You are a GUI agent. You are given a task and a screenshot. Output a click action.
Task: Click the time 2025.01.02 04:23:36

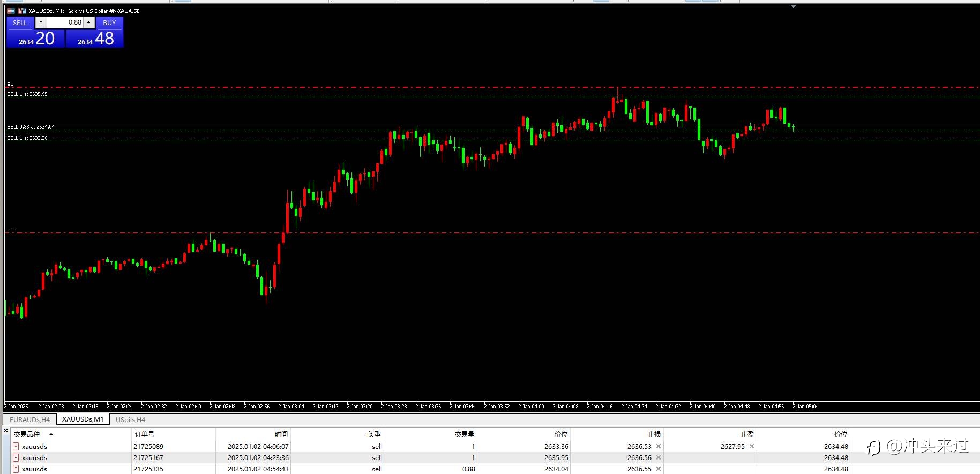(258, 457)
